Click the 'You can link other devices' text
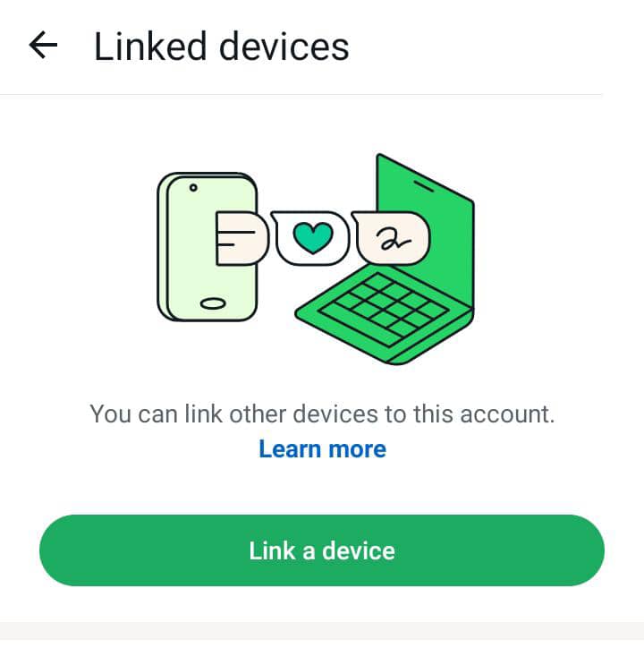Image resolution: width=644 pixels, height=648 pixels. (322, 414)
